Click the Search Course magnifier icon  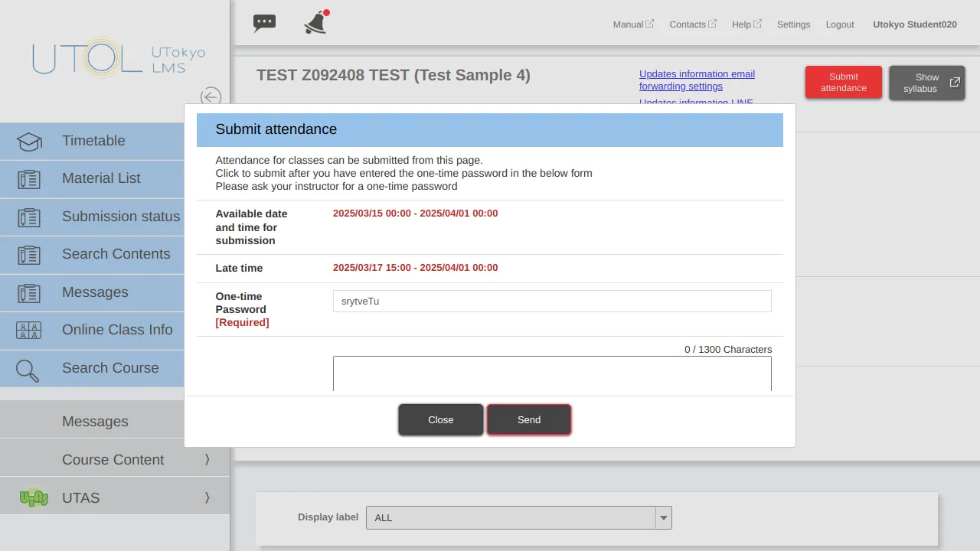click(x=28, y=370)
